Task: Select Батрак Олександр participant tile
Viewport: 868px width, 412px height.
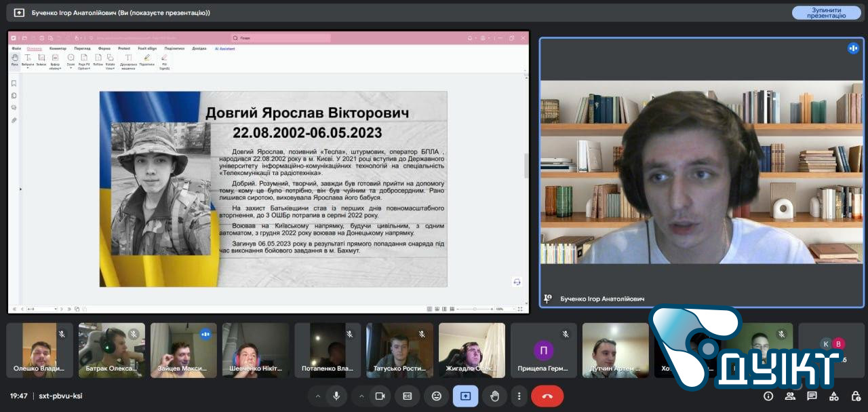Action: (111, 350)
